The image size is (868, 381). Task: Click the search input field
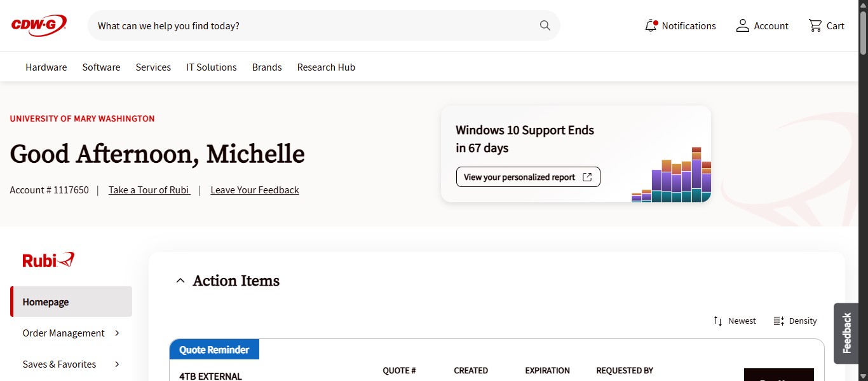(x=311, y=26)
